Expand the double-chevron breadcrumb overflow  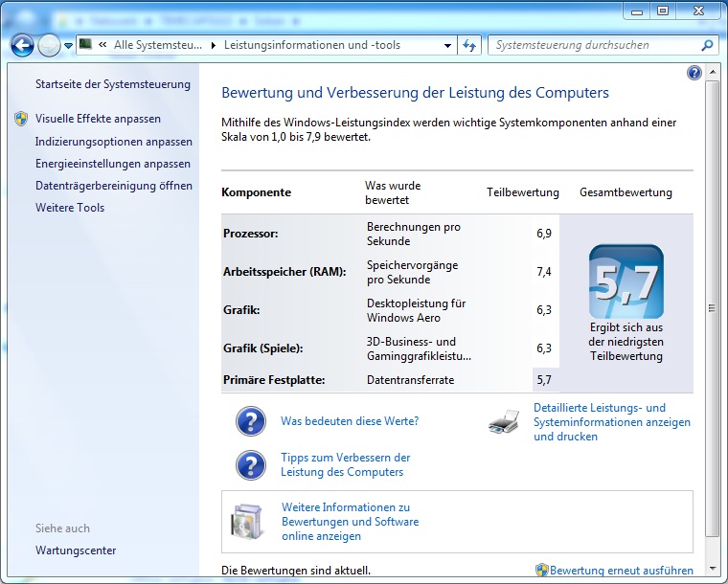pos(102,45)
